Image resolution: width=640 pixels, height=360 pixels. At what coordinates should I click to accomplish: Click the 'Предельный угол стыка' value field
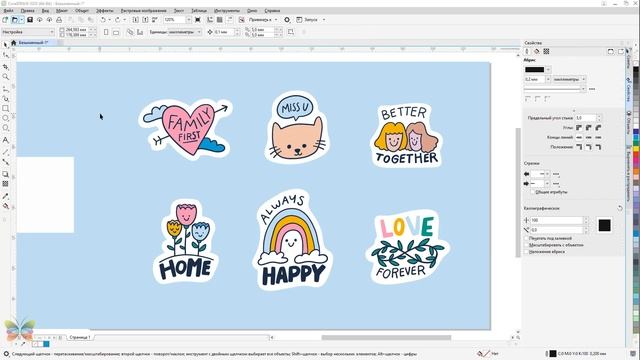(x=586, y=118)
